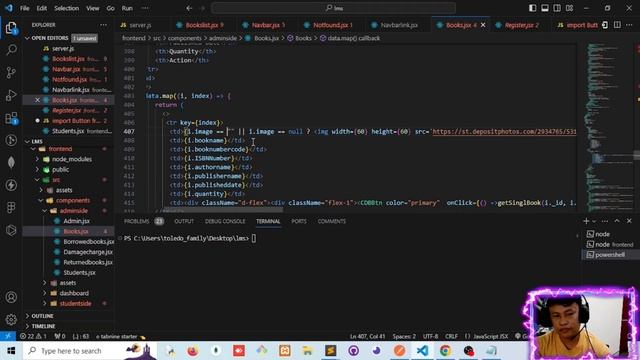
Task: Open Explorer more actions ellipsis
Action: 103,25
